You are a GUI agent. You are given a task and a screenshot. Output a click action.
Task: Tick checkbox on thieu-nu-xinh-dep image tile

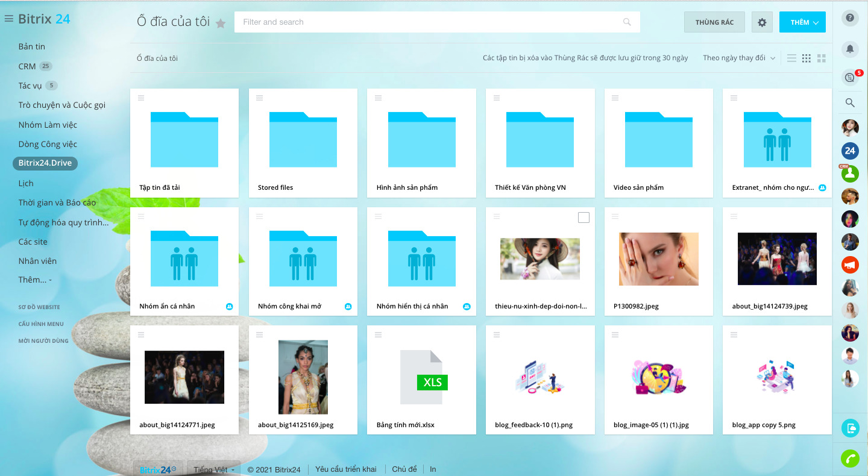tap(583, 218)
